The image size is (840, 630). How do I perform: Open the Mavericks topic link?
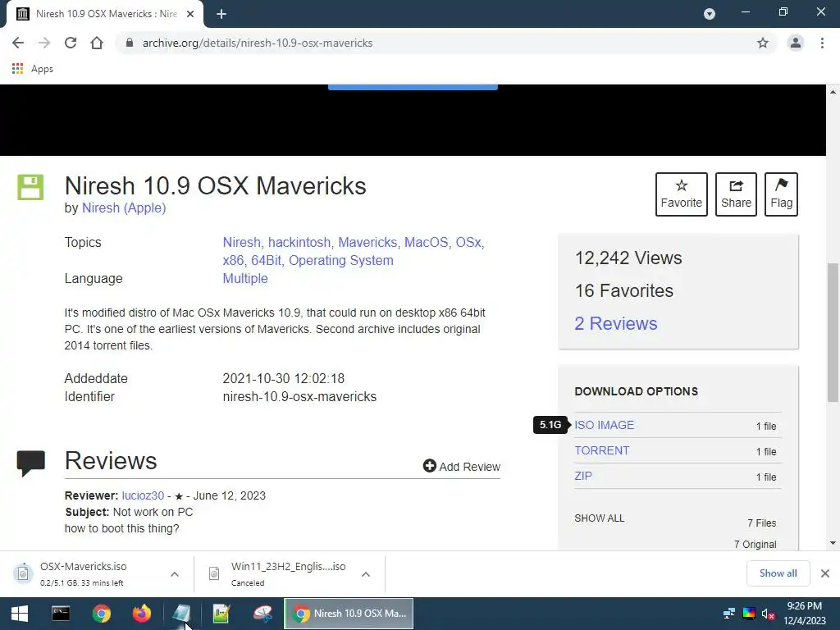pos(367,243)
